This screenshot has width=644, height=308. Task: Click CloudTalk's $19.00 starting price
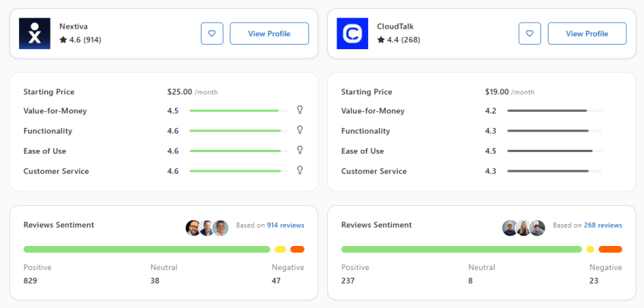[497, 92]
